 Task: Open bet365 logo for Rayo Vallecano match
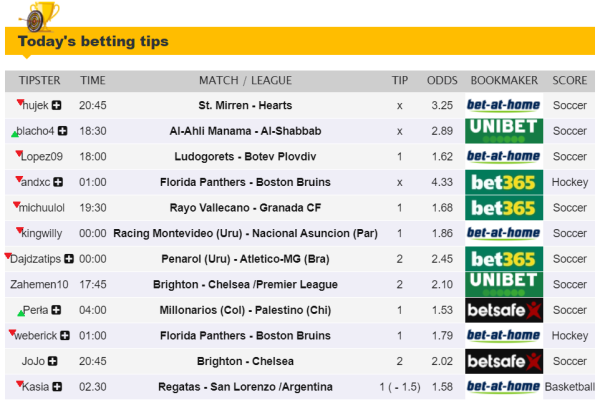tap(503, 208)
